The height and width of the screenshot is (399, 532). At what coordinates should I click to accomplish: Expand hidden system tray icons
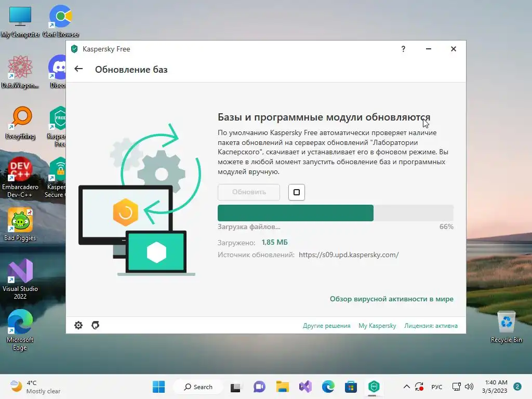[x=406, y=387]
